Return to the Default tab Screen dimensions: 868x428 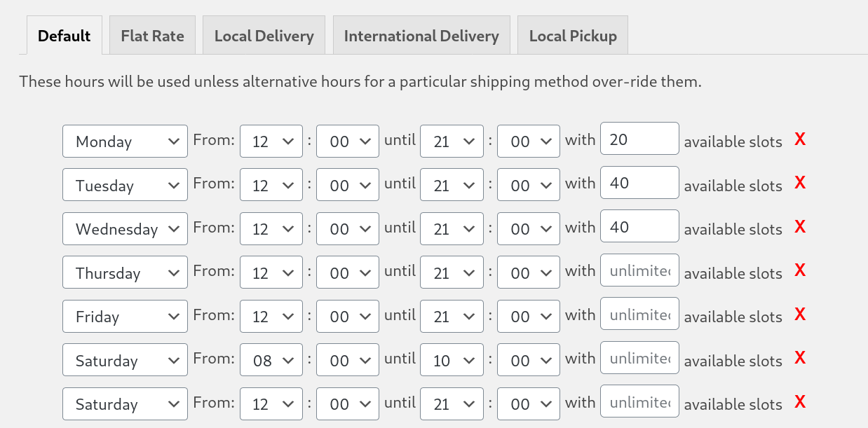[64, 34]
